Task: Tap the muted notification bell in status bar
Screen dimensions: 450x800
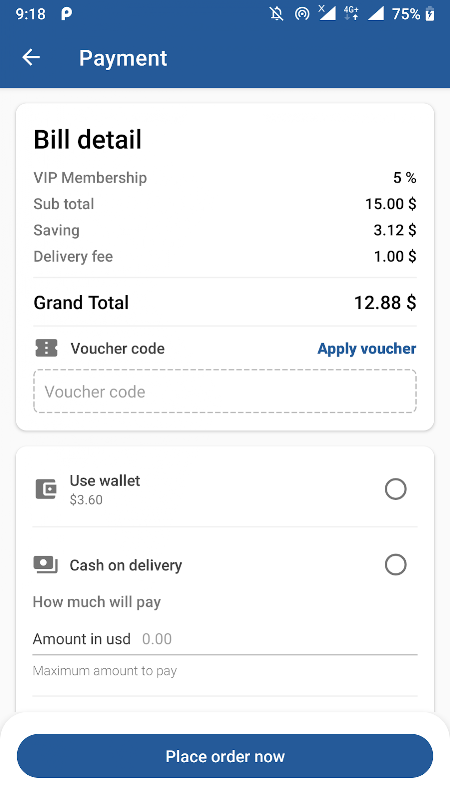Action: point(277,14)
